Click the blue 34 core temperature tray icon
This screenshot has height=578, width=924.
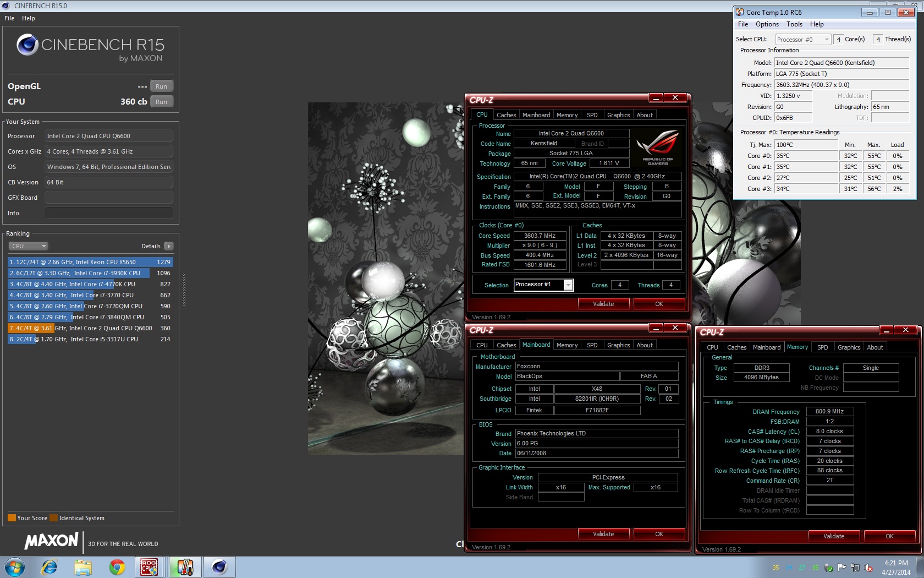click(x=789, y=568)
